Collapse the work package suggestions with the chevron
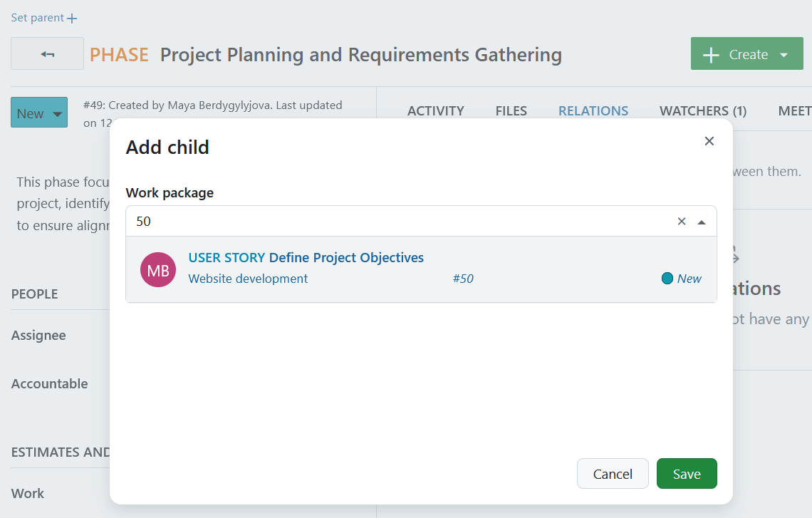812x518 pixels. coord(701,221)
